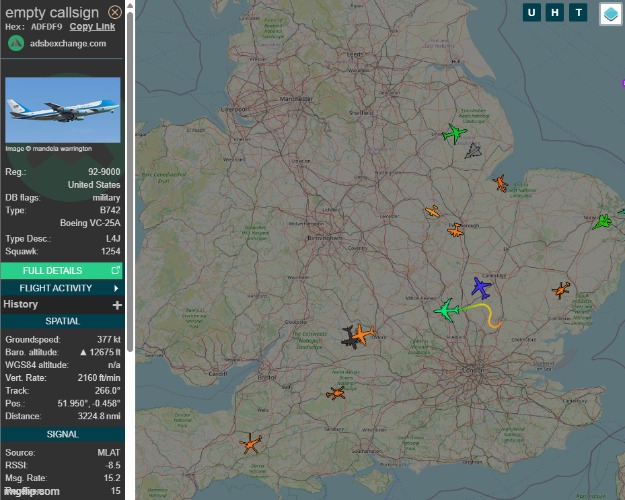Open the FULL DETAILS button
This screenshot has width=625, height=500.
[x=63, y=271]
